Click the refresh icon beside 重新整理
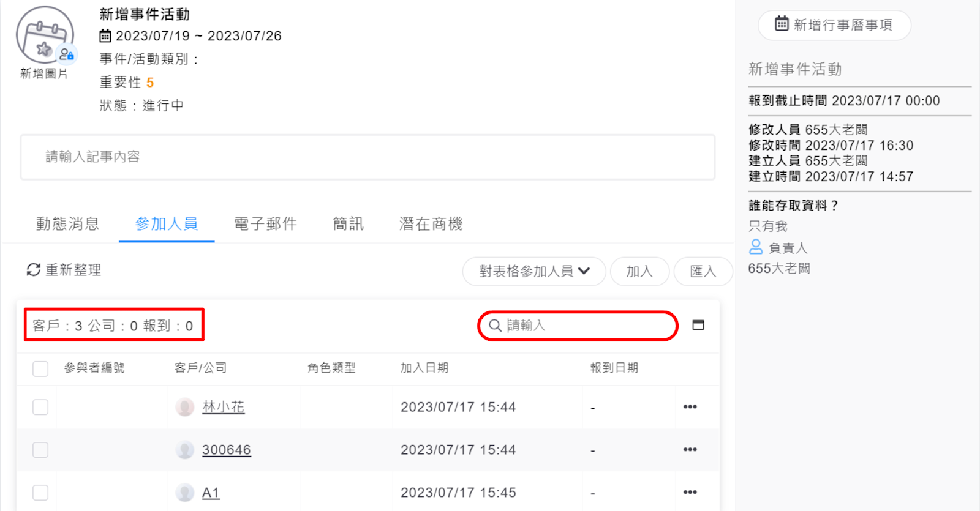The height and width of the screenshot is (511, 980). click(x=33, y=270)
